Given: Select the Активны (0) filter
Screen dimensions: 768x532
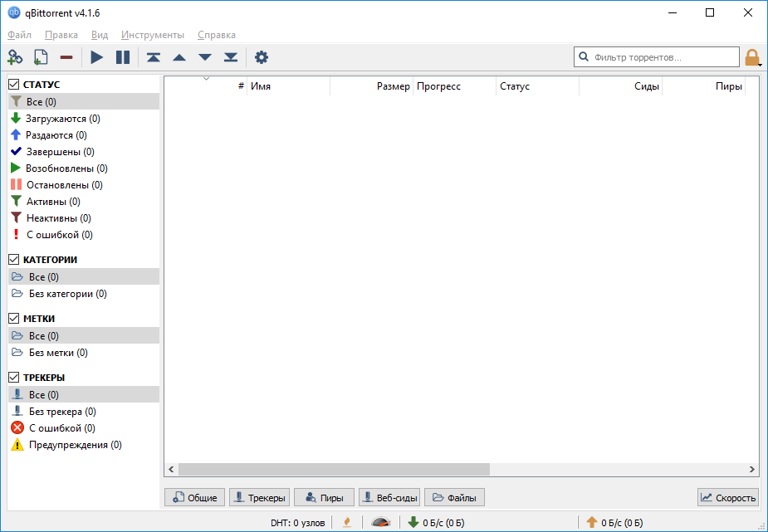Looking at the screenshot, I should [x=84, y=202].
